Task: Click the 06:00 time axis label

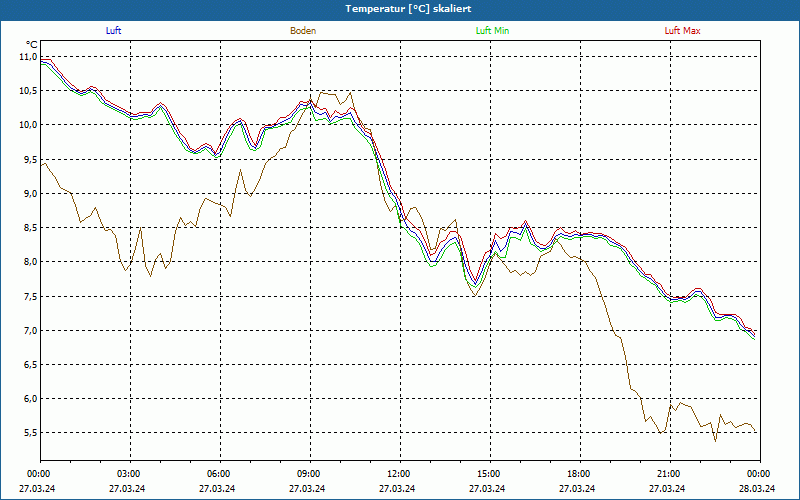Action: pos(220,474)
